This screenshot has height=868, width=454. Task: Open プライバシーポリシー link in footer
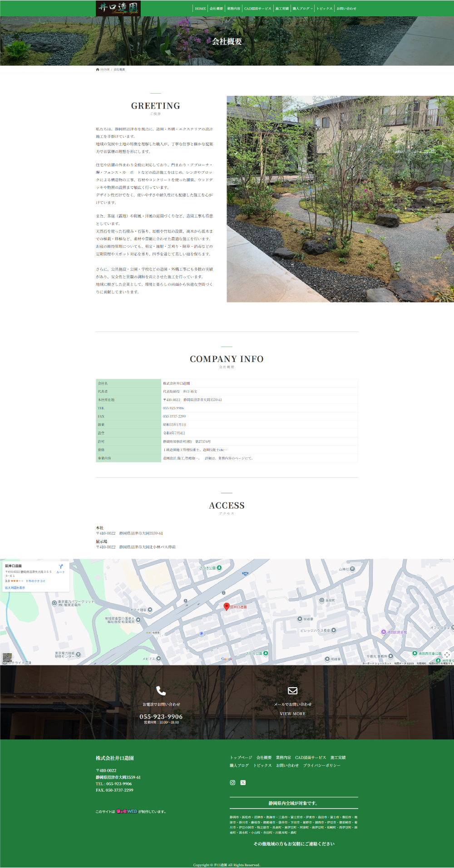tap(321, 765)
